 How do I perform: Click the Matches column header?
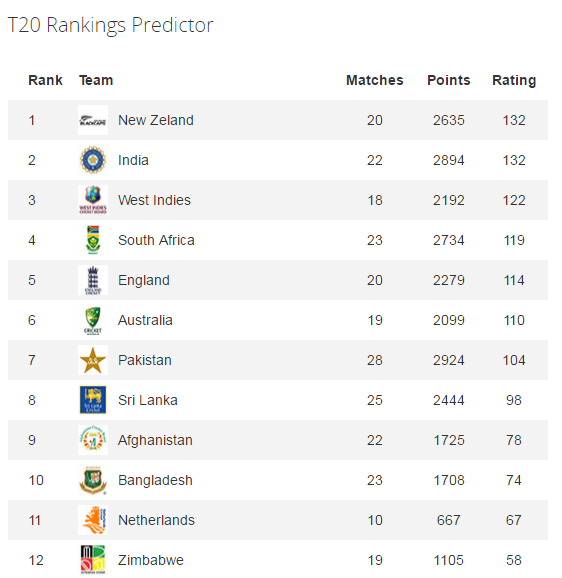pyautogui.click(x=374, y=80)
